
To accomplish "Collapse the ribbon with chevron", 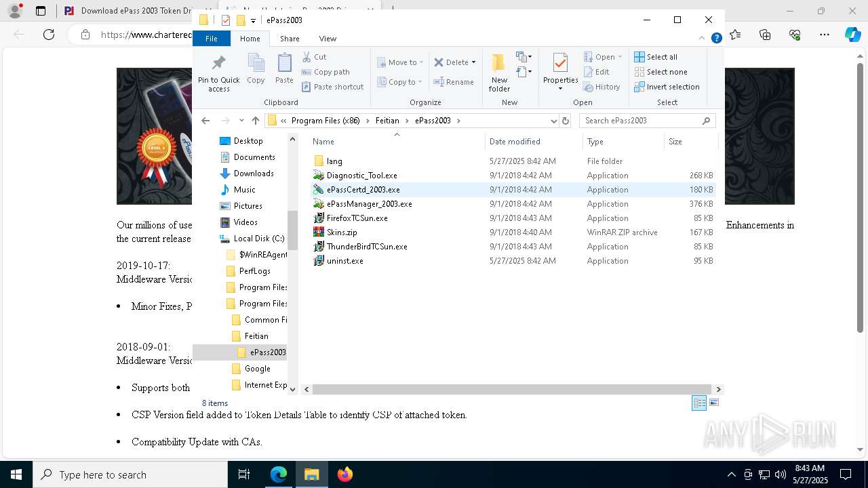I will click(x=703, y=39).
